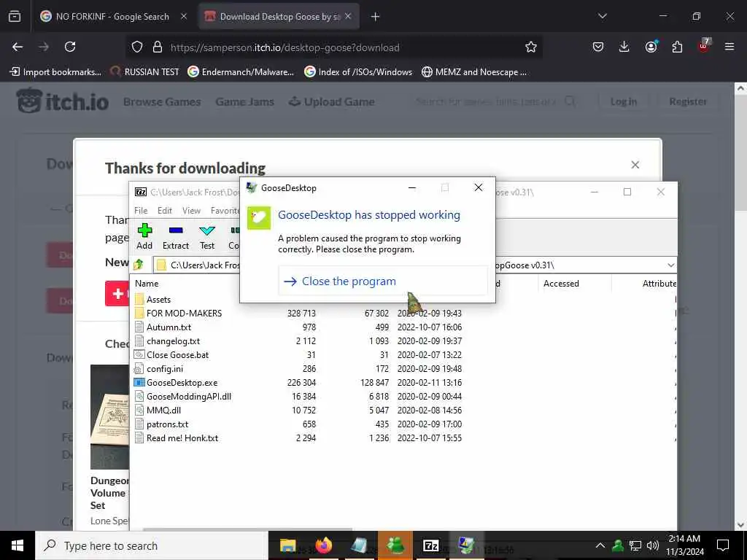The height and width of the screenshot is (560, 747).
Task: Open Firefox downloads panel
Action: (624, 47)
